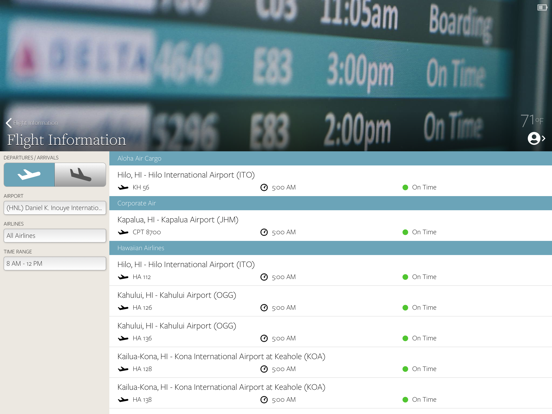Select the Departures airplane toggle
Viewport: 552px width, 414px height.
pyautogui.click(x=29, y=174)
